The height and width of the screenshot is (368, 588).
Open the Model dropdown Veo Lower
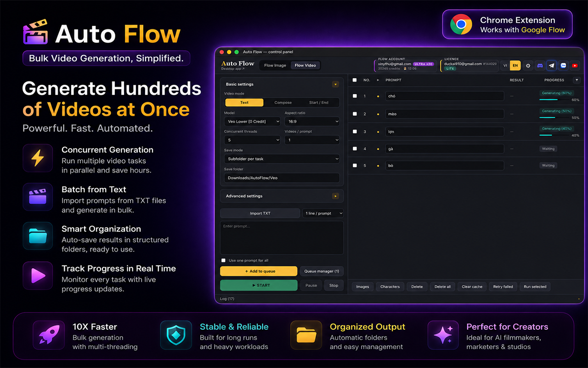[x=252, y=121]
